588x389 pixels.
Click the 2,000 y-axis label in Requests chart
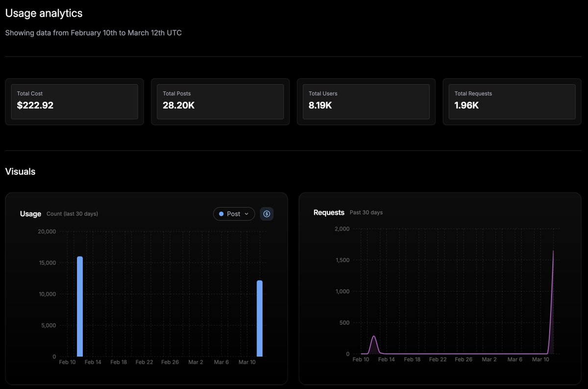click(x=342, y=228)
